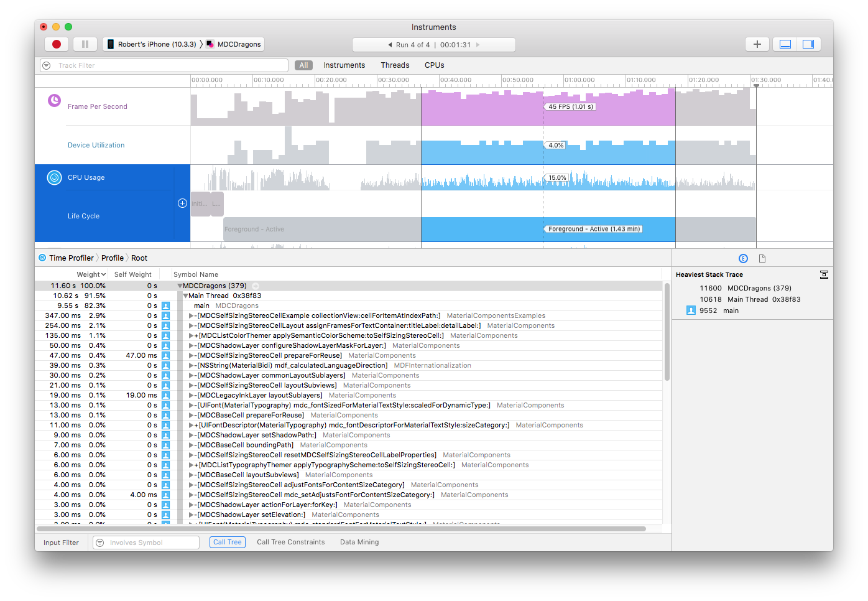Click the CPU Usage instrument icon

pyautogui.click(x=55, y=177)
